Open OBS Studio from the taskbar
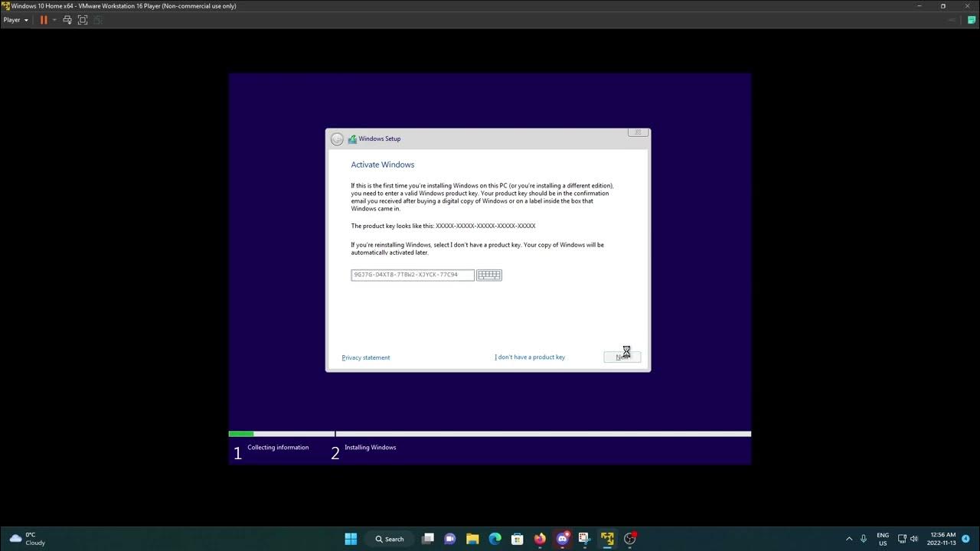980x551 pixels. click(630, 539)
